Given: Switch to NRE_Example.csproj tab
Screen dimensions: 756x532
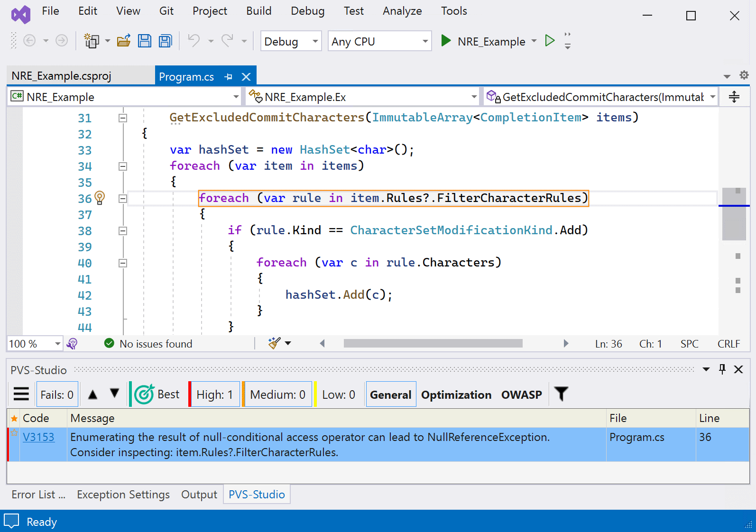Looking at the screenshot, I should [62, 76].
